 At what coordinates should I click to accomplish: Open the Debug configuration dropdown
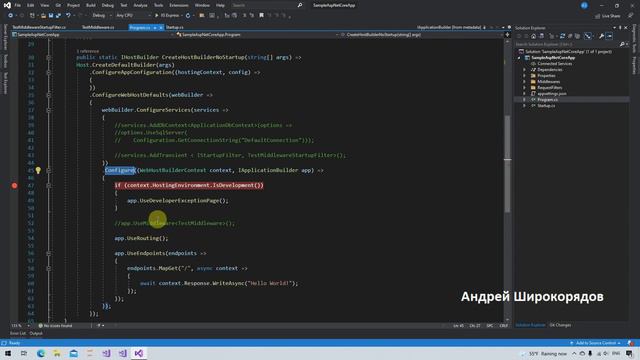[102, 16]
